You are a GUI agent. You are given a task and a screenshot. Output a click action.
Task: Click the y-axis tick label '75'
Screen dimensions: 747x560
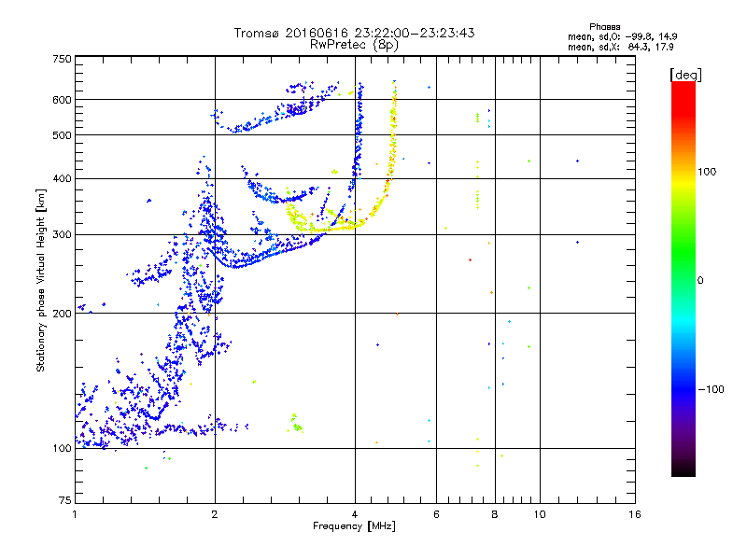pos(65,500)
